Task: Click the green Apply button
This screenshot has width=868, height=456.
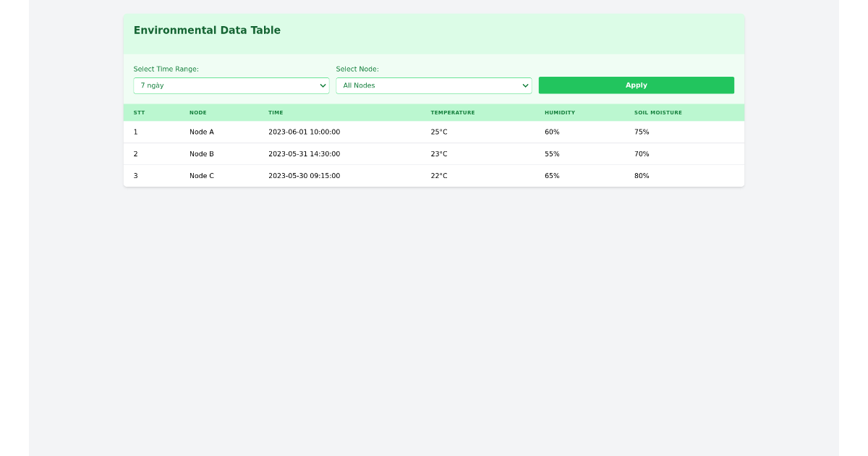Action: point(636,85)
